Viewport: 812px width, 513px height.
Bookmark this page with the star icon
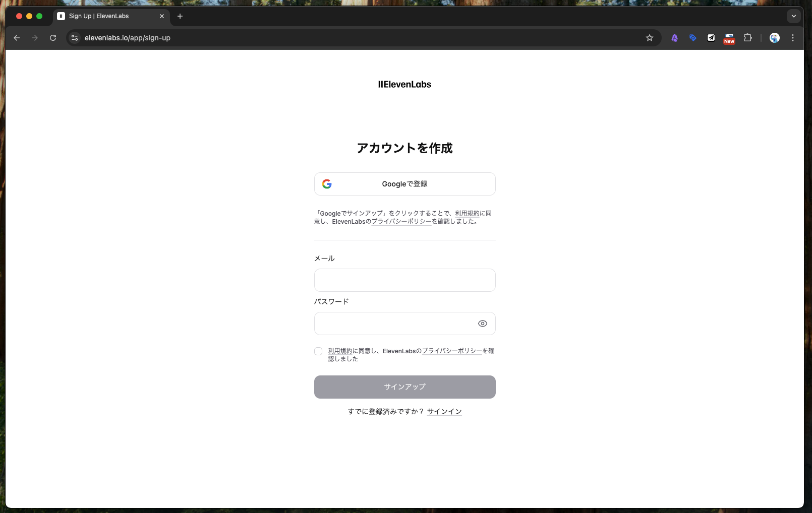click(650, 38)
